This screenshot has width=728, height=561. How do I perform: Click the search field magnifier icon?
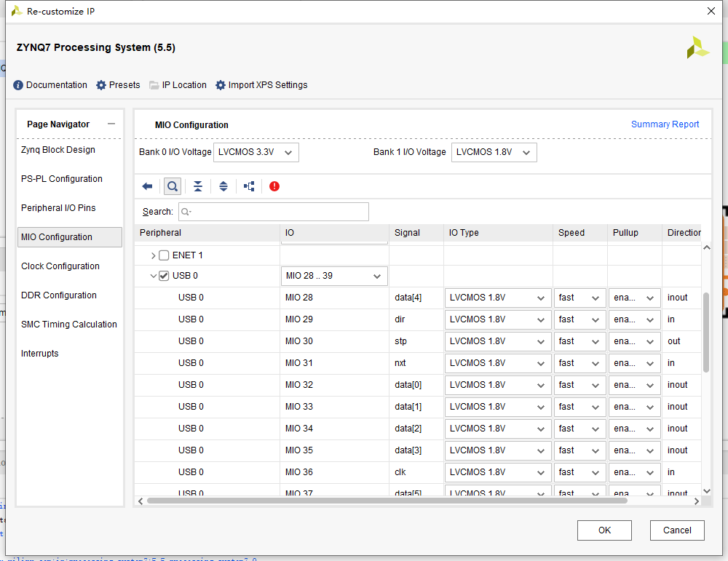coord(186,212)
